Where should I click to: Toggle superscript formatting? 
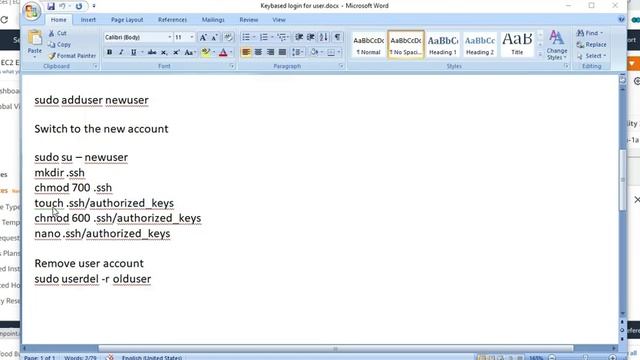(x=176, y=52)
